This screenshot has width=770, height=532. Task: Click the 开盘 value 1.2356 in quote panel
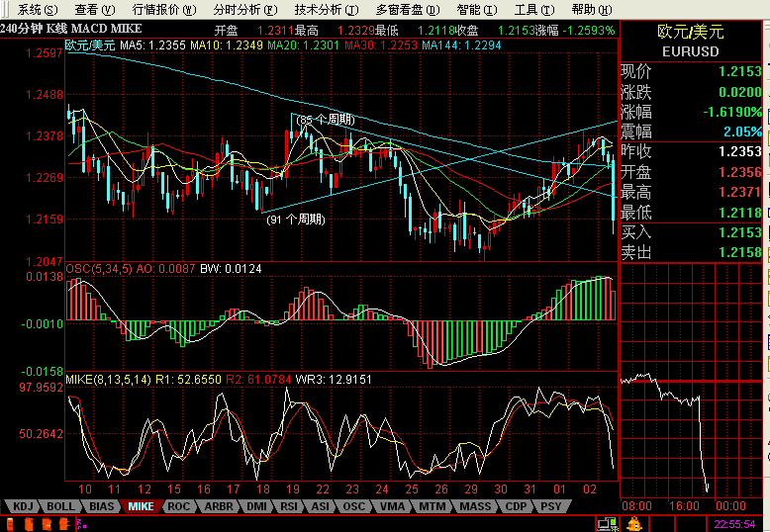[740, 172]
